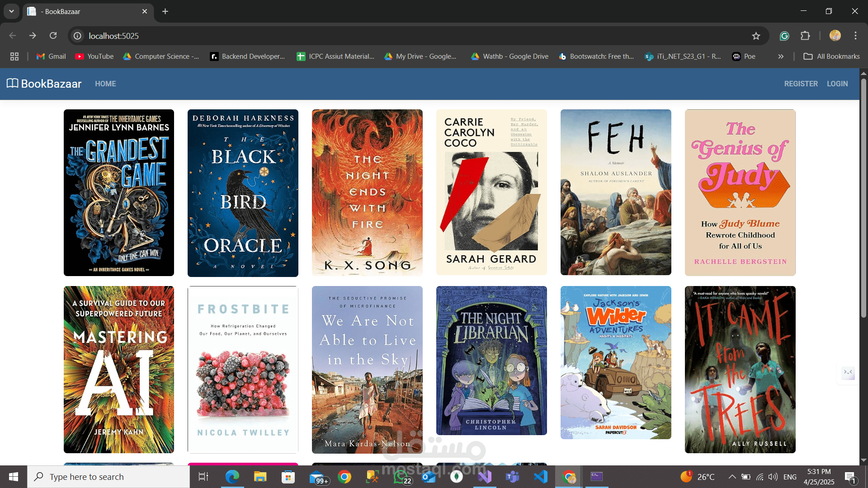This screenshot has width=868, height=488.
Task: Open the FEH memoir book cover
Action: pos(616,192)
